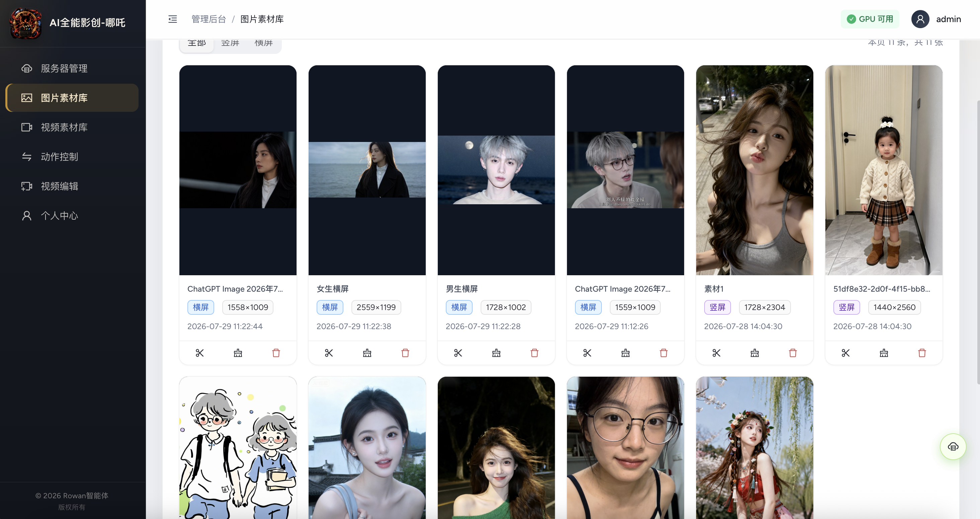This screenshot has height=519, width=980.
Task: Click the page vertical scrollbar
Action: 978,242
